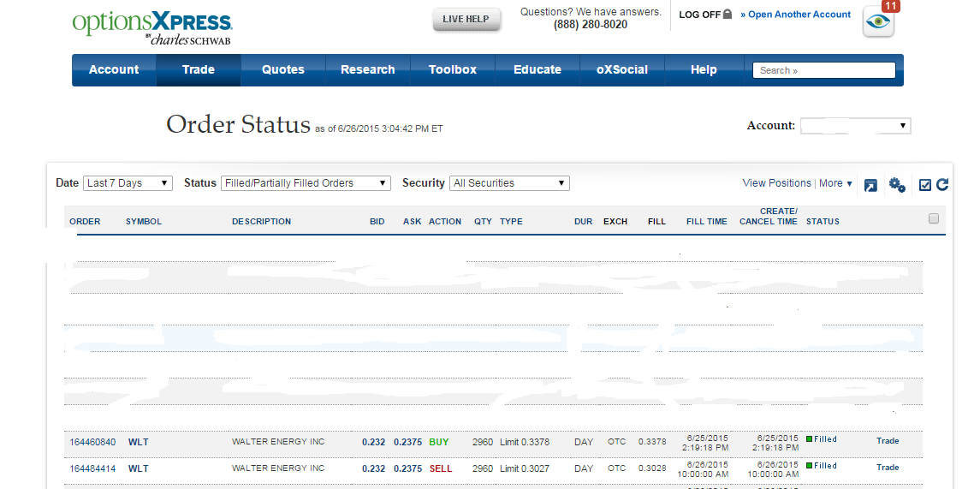
Task: Open the Research menu
Action: pyautogui.click(x=367, y=69)
